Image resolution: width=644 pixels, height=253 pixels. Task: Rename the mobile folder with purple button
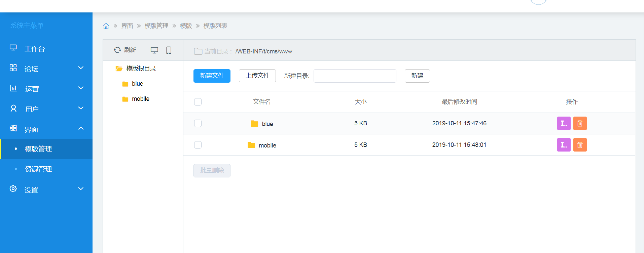[564, 145]
